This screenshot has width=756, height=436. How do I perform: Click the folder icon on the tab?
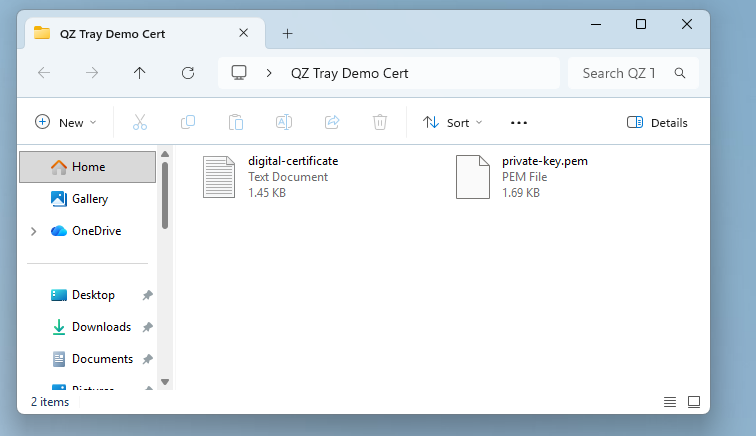click(42, 33)
